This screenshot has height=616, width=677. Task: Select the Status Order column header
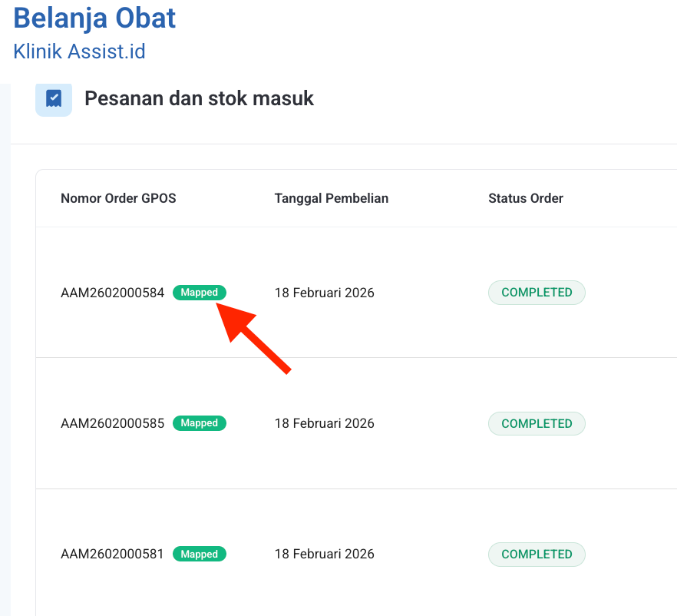[526, 198]
